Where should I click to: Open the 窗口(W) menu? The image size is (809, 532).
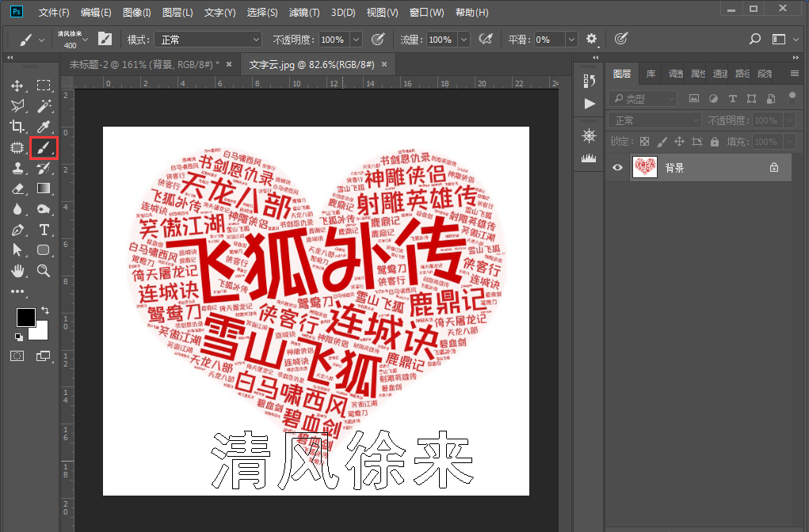point(426,13)
